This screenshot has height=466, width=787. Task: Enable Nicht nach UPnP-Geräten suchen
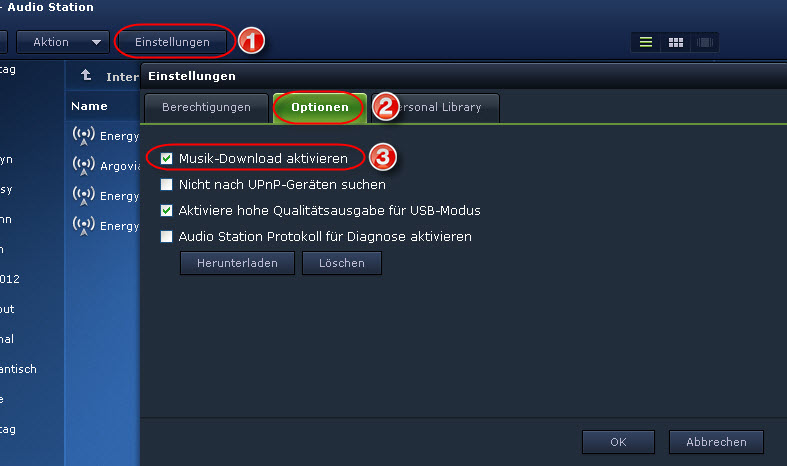(x=166, y=184)
